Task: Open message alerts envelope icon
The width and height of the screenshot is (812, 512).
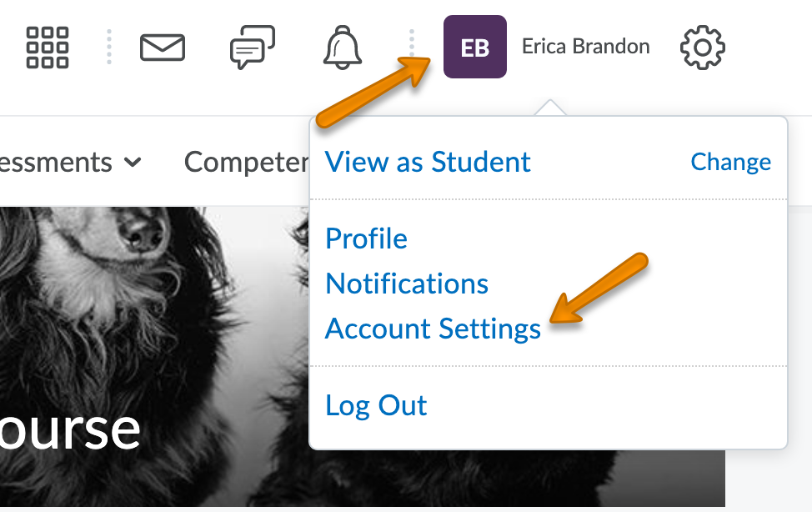Action: [x=163, y=47]
